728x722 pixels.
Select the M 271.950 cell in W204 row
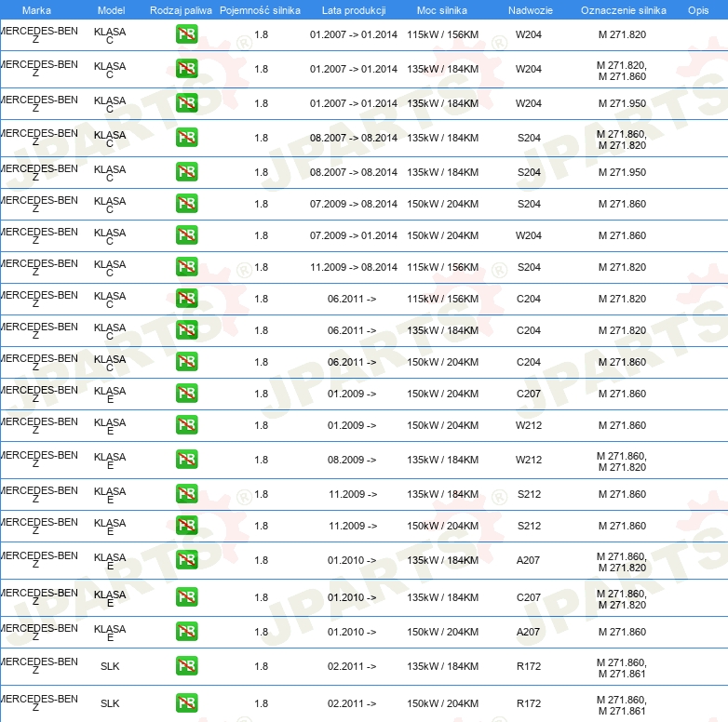(622, 103)
